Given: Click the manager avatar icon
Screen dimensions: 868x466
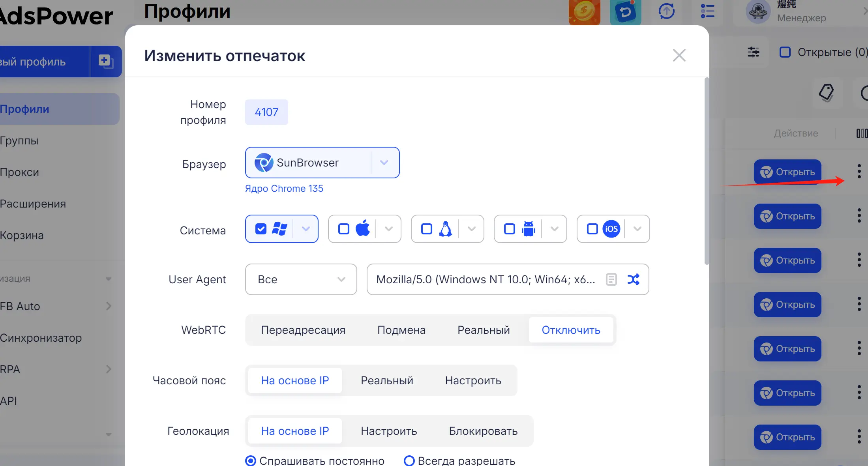Looking at the screenshot, I should pos(758,12).
